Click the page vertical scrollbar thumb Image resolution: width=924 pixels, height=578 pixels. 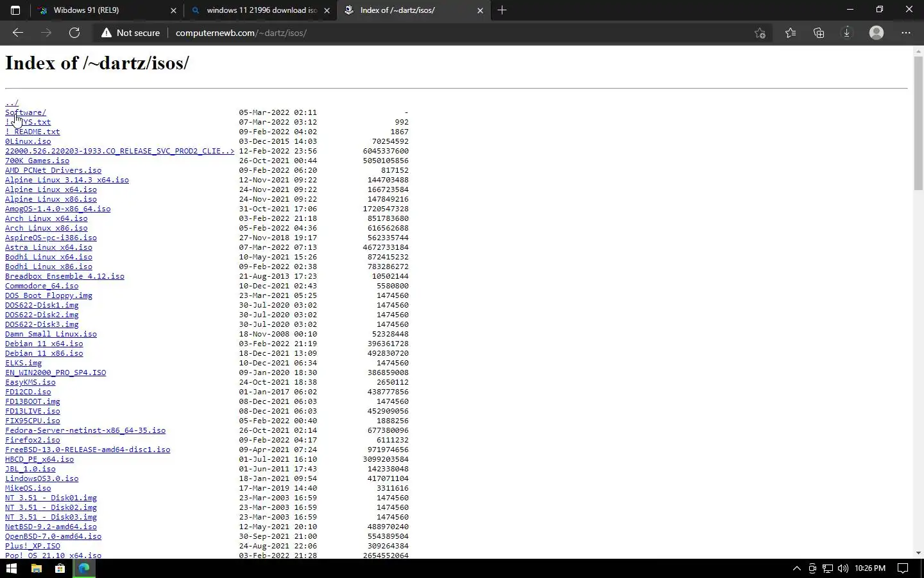point(918,123)
